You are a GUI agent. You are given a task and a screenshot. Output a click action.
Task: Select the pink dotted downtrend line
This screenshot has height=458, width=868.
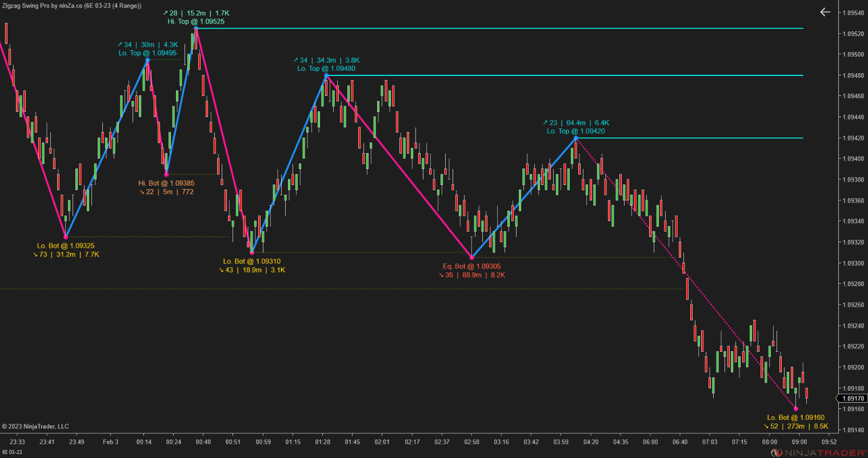686,274
